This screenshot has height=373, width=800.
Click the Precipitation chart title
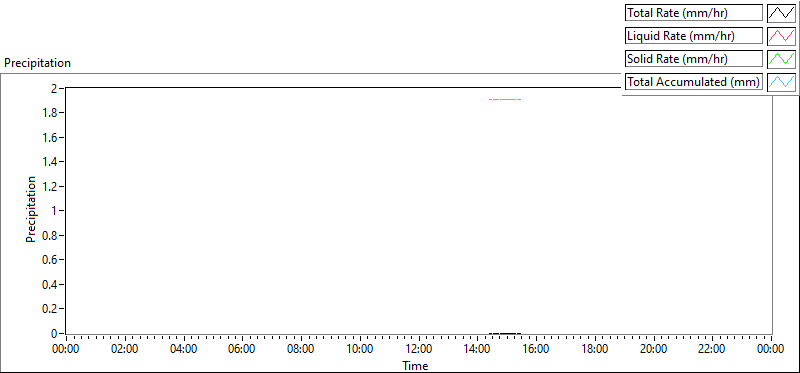tap(37, 63)
